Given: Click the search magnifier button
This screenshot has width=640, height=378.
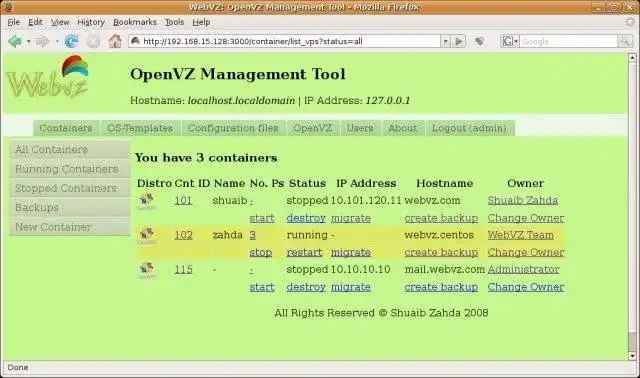Looking at the screenshot, I should pos(625,41).
